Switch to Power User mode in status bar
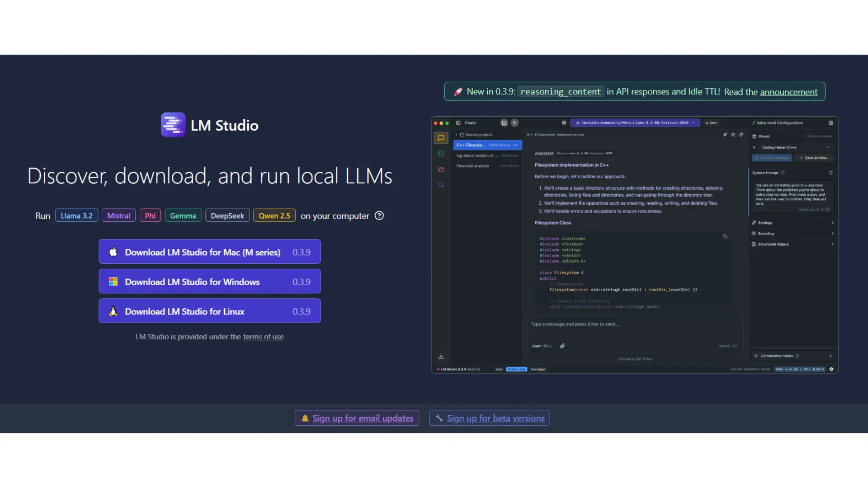 (516, 369)
